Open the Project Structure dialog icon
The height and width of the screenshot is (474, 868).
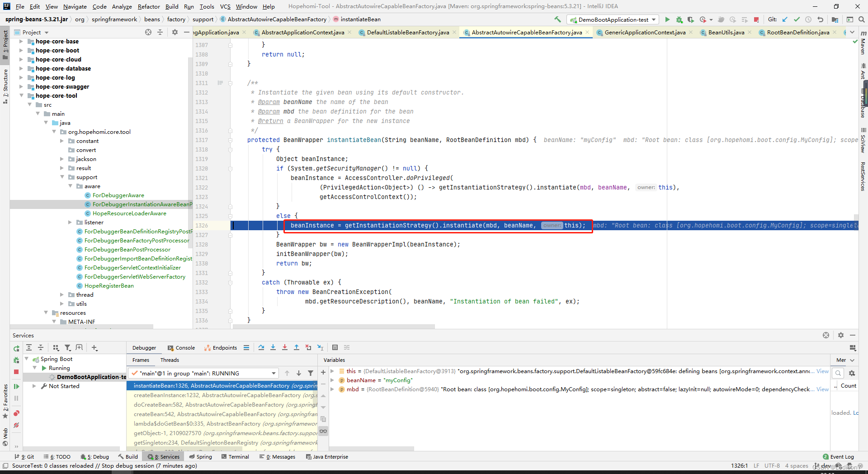point(835,19)
